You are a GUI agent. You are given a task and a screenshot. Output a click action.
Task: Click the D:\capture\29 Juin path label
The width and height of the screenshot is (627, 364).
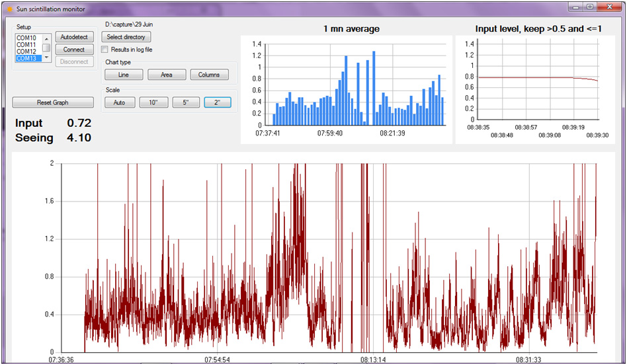(129, 24)
